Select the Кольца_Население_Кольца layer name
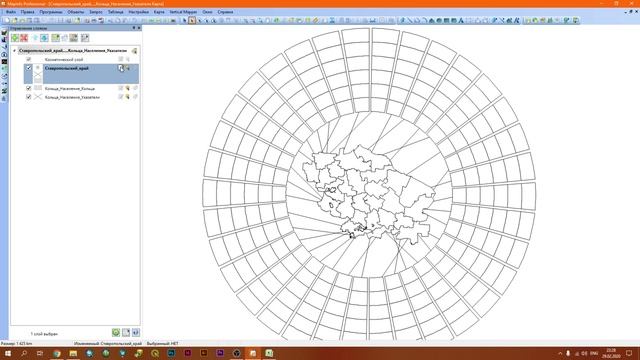This screenshot has height=360, width=640. 70,88
